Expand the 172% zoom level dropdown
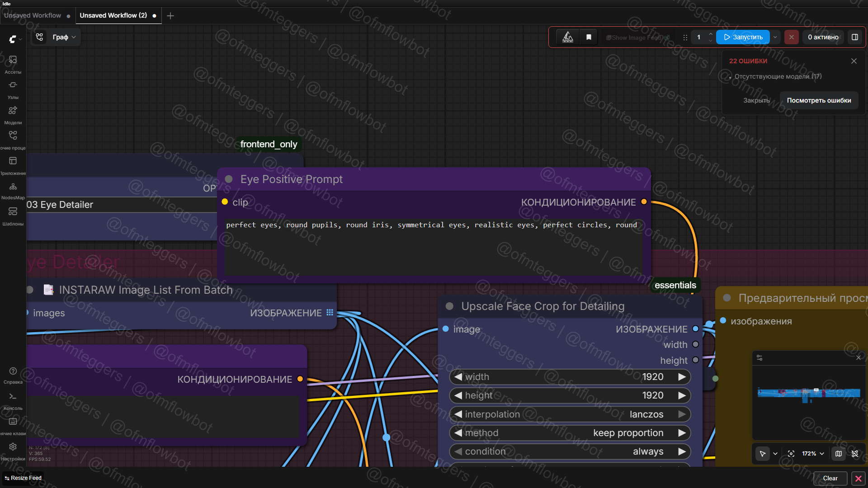 [813, 454]
